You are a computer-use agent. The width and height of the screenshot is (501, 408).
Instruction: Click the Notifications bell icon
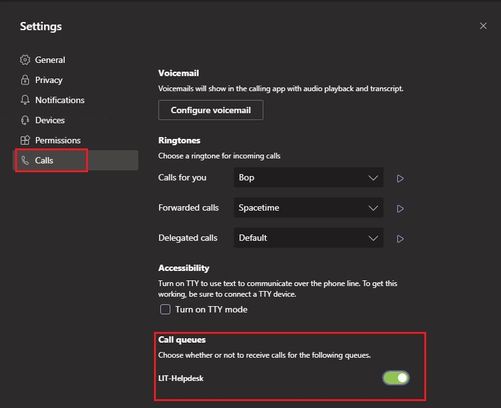coord(25,100)
